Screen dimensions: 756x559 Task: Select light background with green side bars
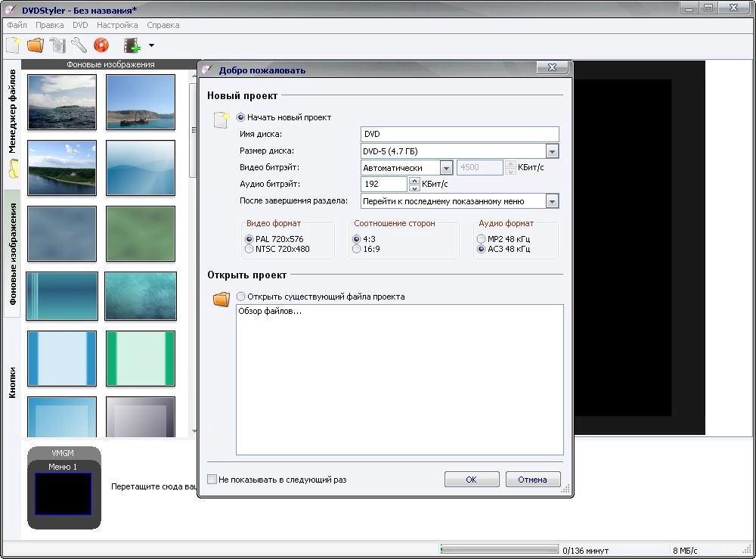(141, 359)
